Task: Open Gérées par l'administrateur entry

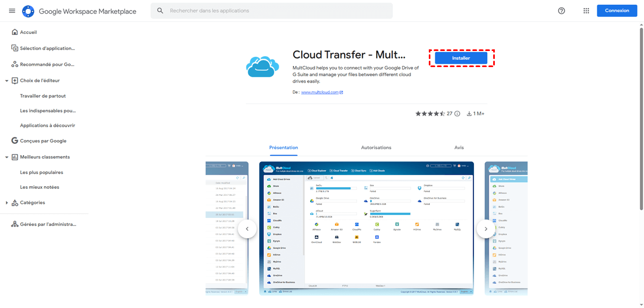Action: 48,224
